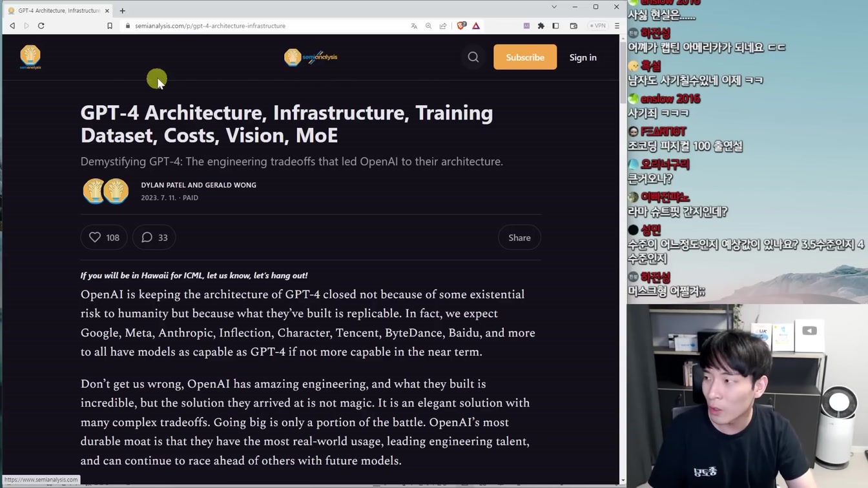868x488 pixels.
Task: Toggle the browser sidebar panel icon
Action: [x=555, y=26]
